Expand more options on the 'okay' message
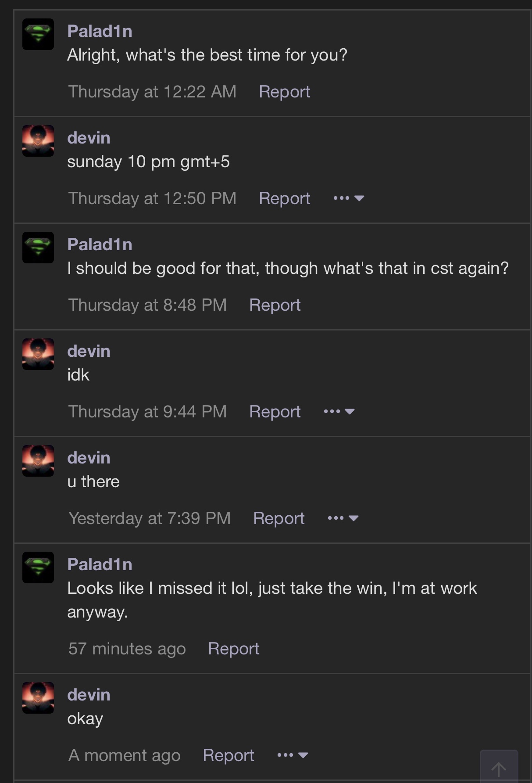The image size is (532, 783). pos(293,755)
